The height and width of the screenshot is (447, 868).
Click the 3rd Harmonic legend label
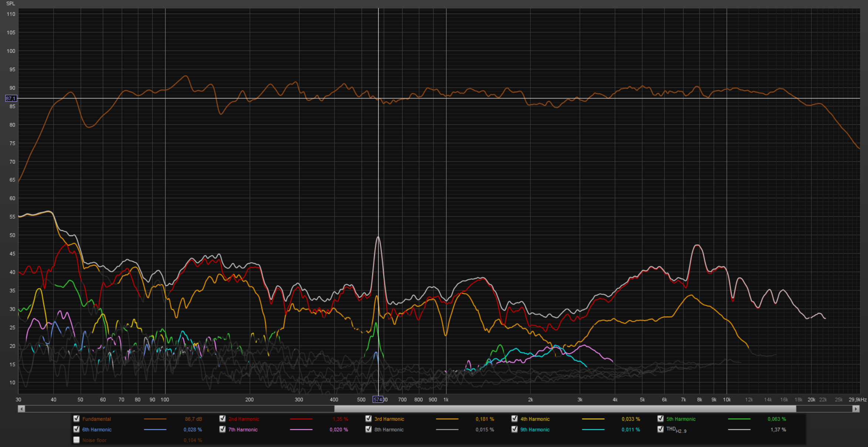tap(389, 419)
